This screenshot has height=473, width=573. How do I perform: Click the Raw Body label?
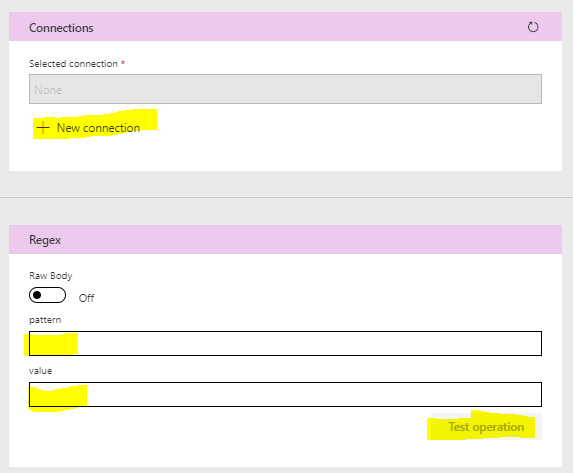click(x=50, y=276)
